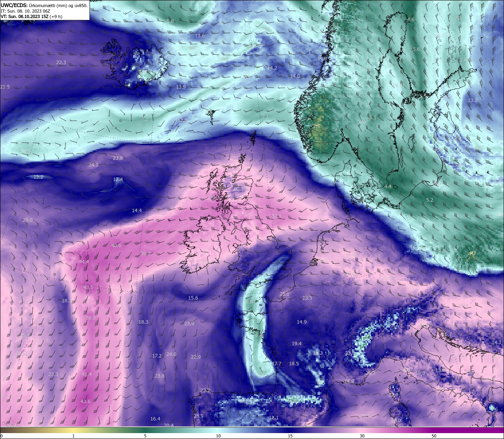The height and width of the screenshot is (439, 504).
Task: Click the map value "43.6"
Action: click(x=85, y=402)
